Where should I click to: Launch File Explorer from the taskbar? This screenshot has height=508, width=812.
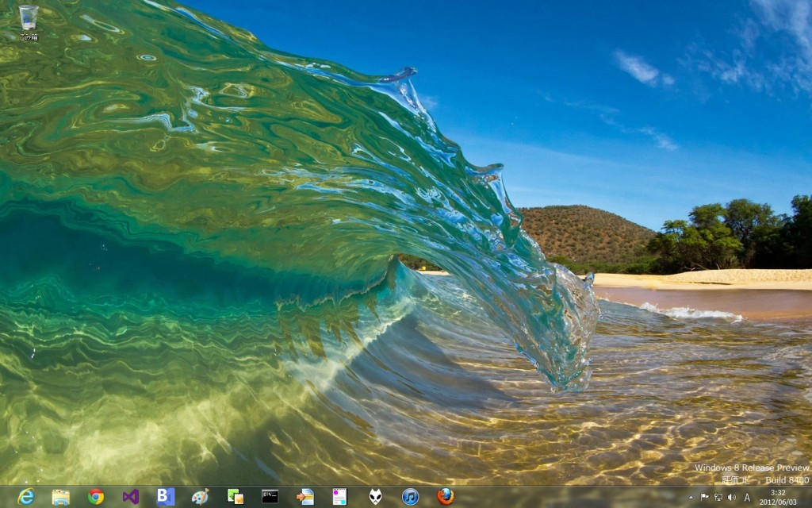[61, 497]
